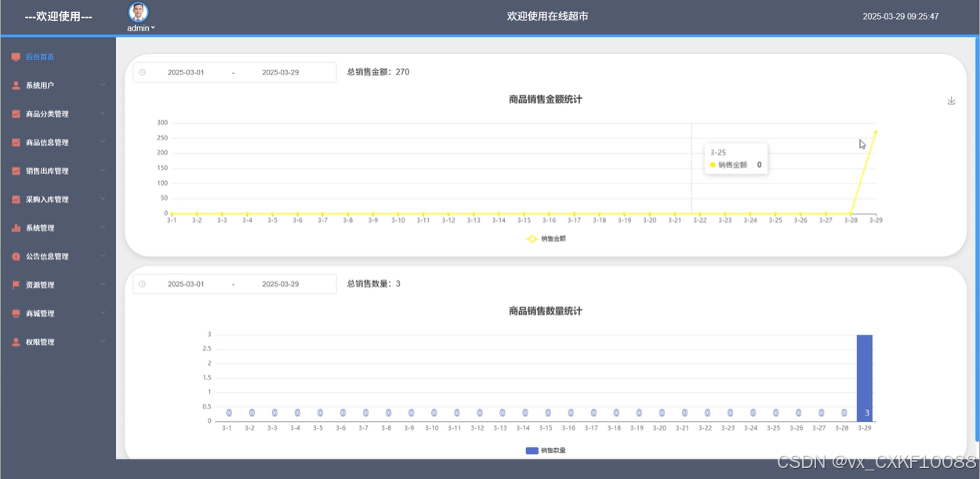The image size is (980, 479).
Task: Toggle the yellow 销售金额 legend series
Action: [x=546, y=238]
